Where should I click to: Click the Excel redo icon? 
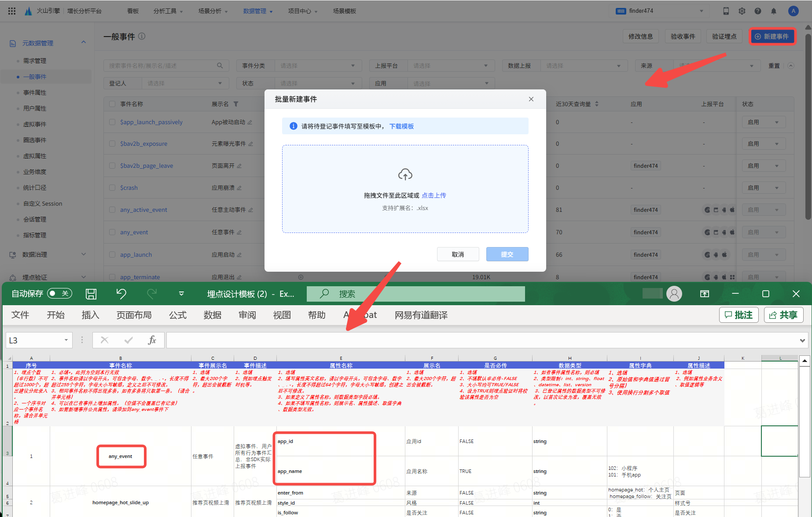click(x=152, y=294)
